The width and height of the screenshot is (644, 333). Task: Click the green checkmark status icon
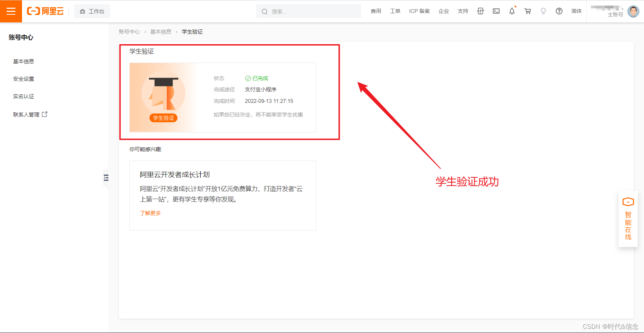248,78
